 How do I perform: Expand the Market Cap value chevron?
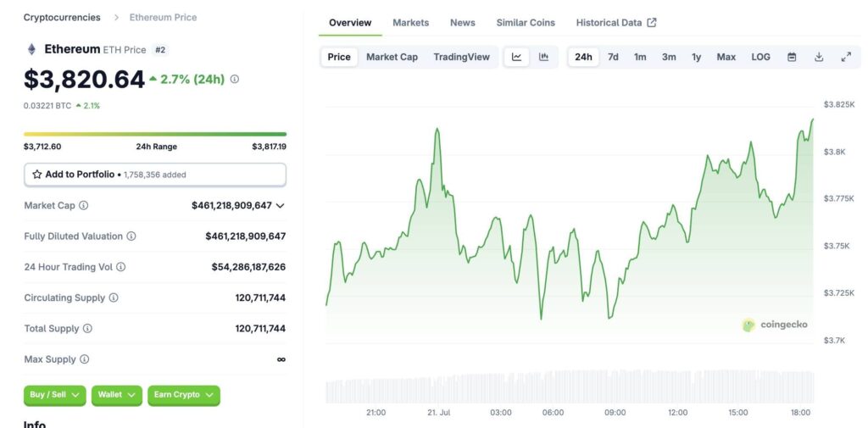[280, 205]
